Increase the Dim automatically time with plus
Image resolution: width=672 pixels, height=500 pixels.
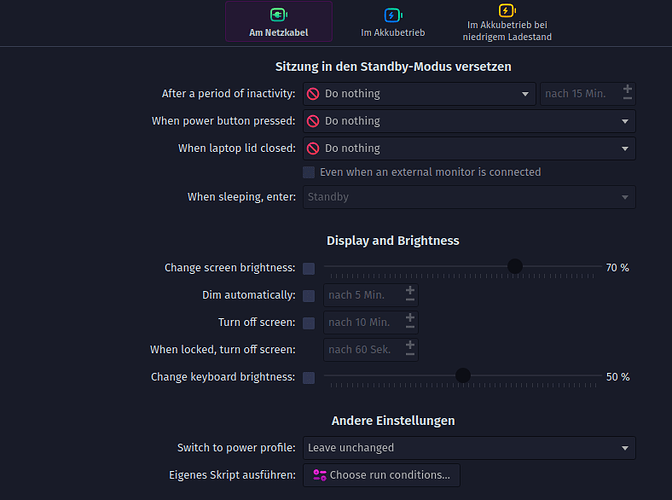point(410,290)
